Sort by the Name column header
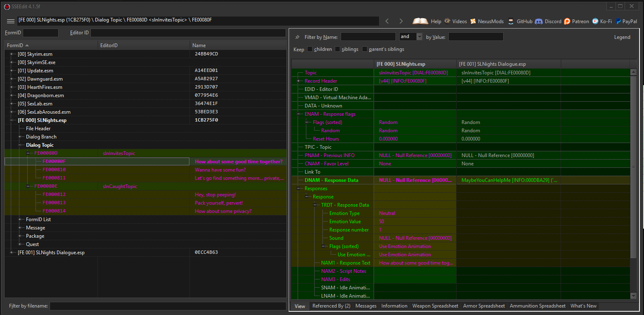 point(238,45)
